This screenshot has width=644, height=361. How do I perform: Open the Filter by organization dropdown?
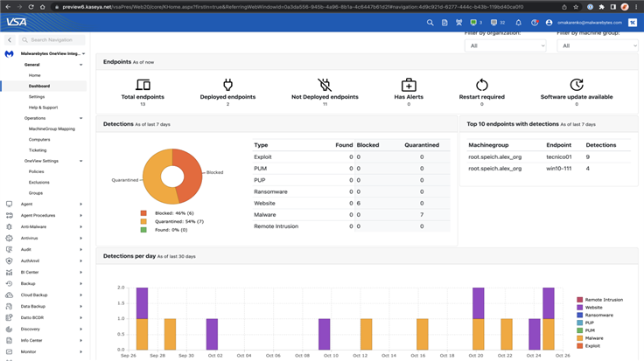coord(506,45)
